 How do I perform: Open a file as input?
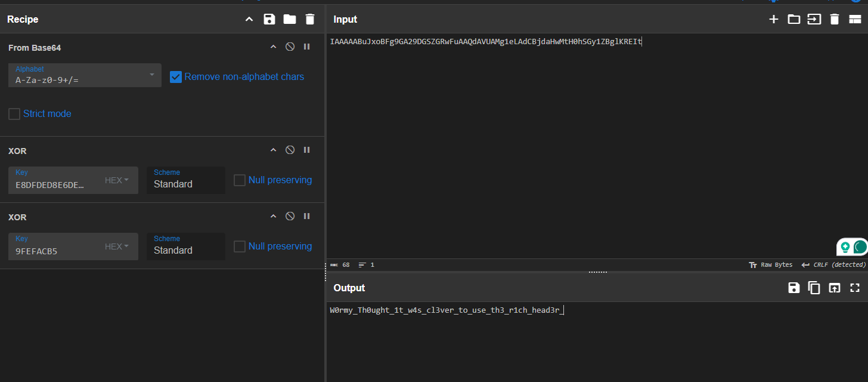(814, 19)
